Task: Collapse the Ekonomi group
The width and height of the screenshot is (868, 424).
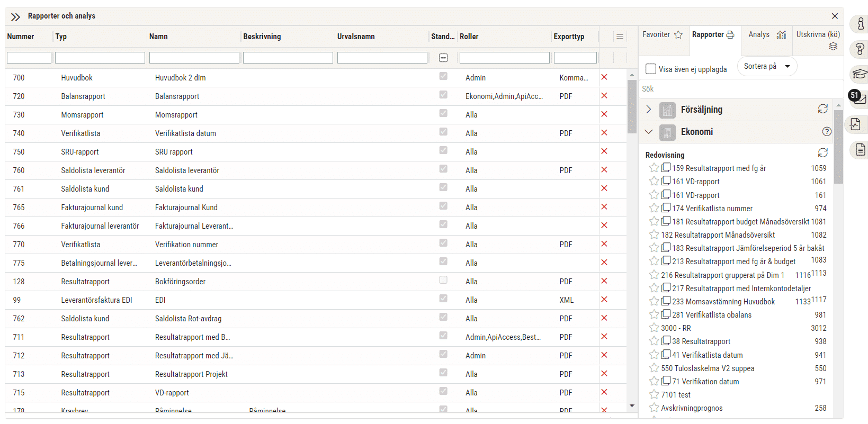Action: [648, 131]
